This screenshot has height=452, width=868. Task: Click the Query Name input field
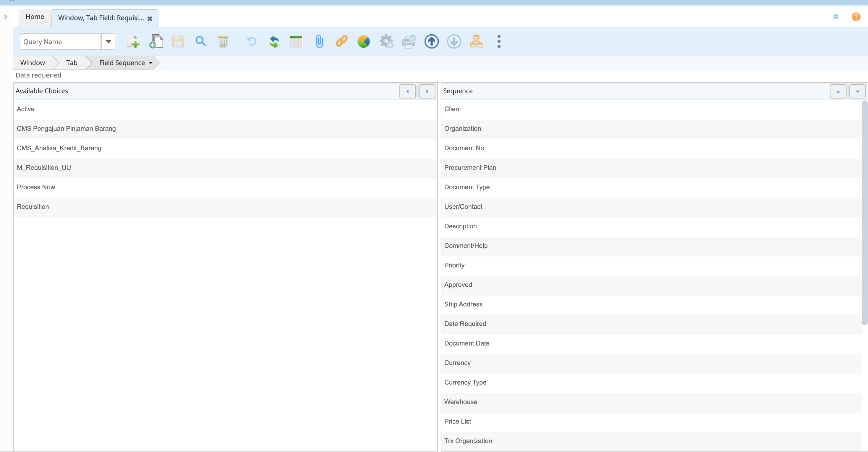[61, 41]
